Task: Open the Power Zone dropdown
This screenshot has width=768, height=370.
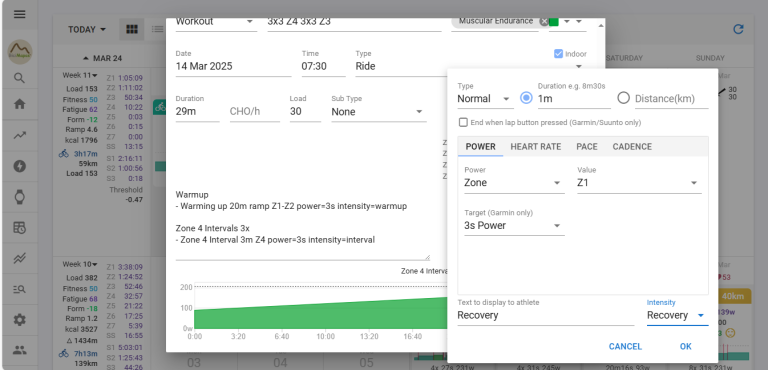Action: click(x=514, y=183)
